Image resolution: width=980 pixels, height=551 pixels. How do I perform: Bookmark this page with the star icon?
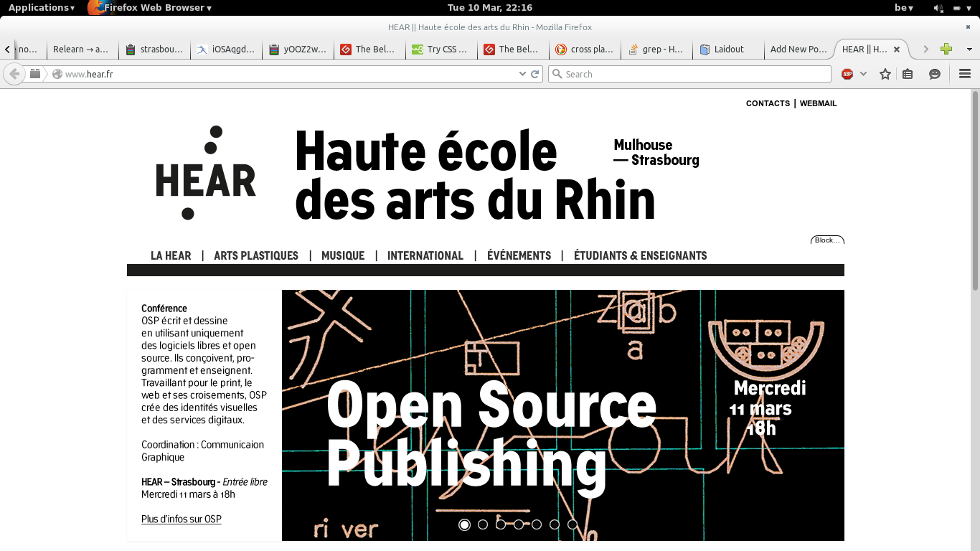885,74
